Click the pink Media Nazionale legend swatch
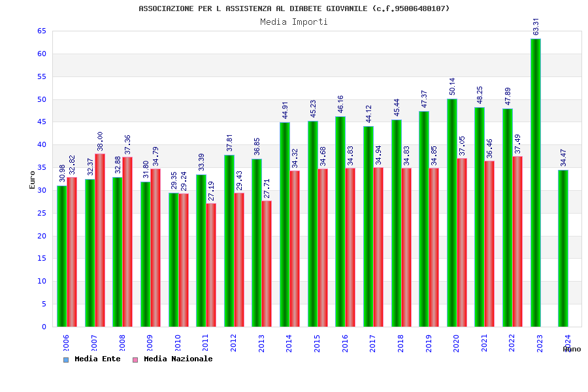The height and width of the screenshot is (392, 588). (135, 360)
